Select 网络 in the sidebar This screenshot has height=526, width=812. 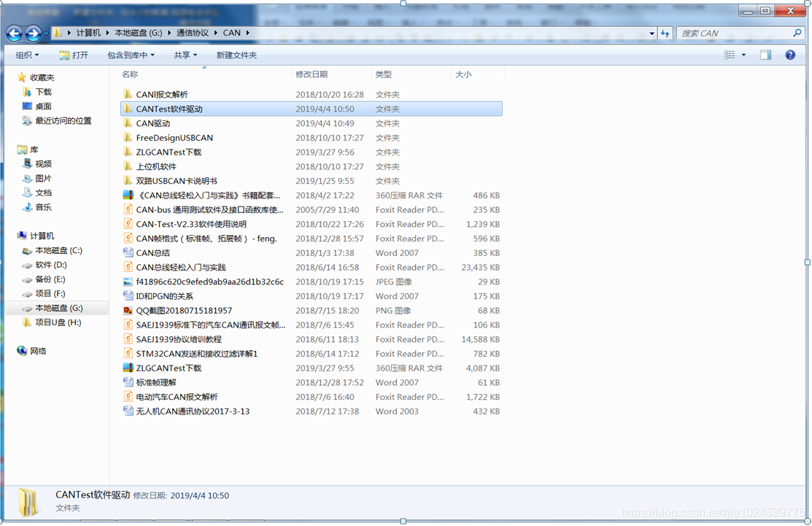38,351
